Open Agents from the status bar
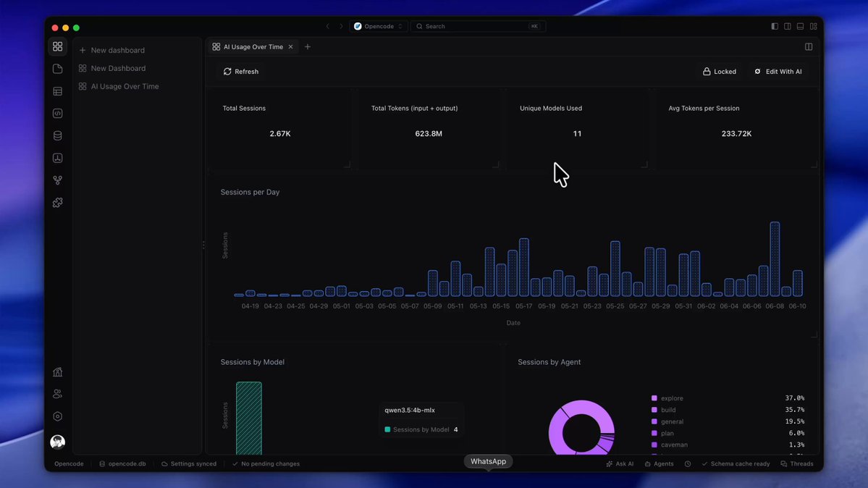This screenshot has width=868, height=488. point(659,464)
